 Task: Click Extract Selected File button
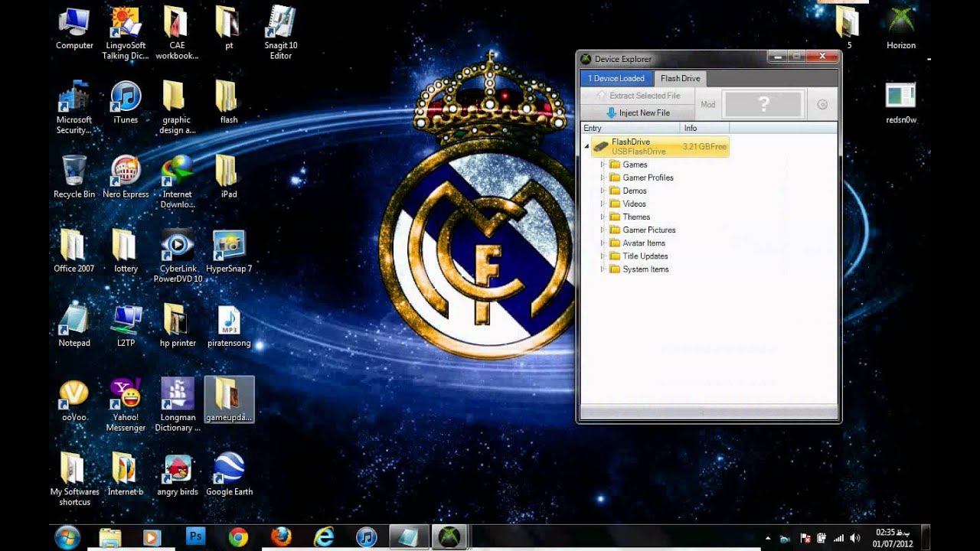pos(637,96)
